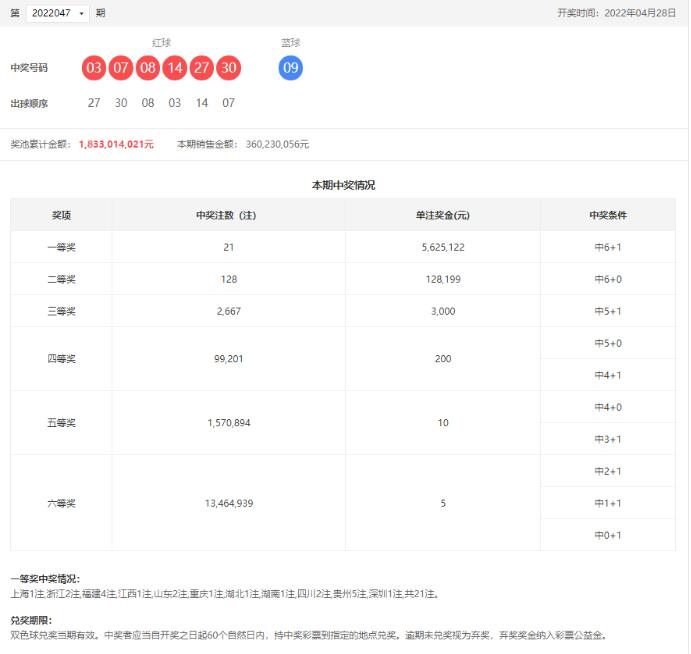Click the 中4+0 condition cell
The width and height of the screenshot is (691, 654).
point(608,408)
